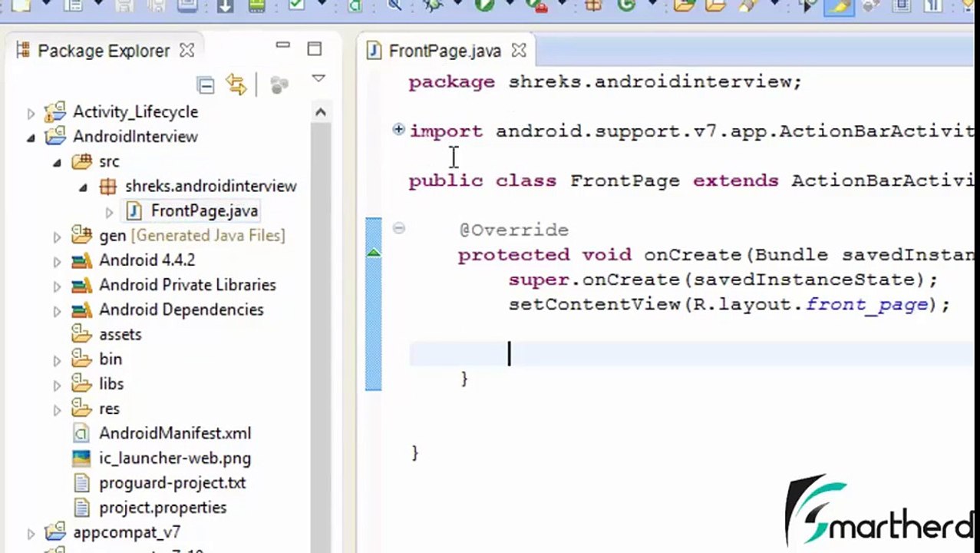This screenshot has height=553, width=980.
Task: Select the gen Generated Java Files folder
Action: coord(192,235)
